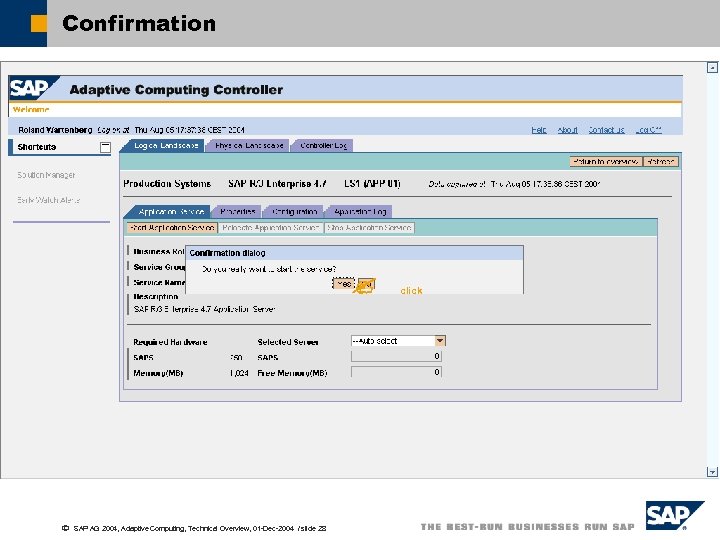Switch to the Properties tab
Viewport: 720px width, 540px height.
[x=237, y=212]
